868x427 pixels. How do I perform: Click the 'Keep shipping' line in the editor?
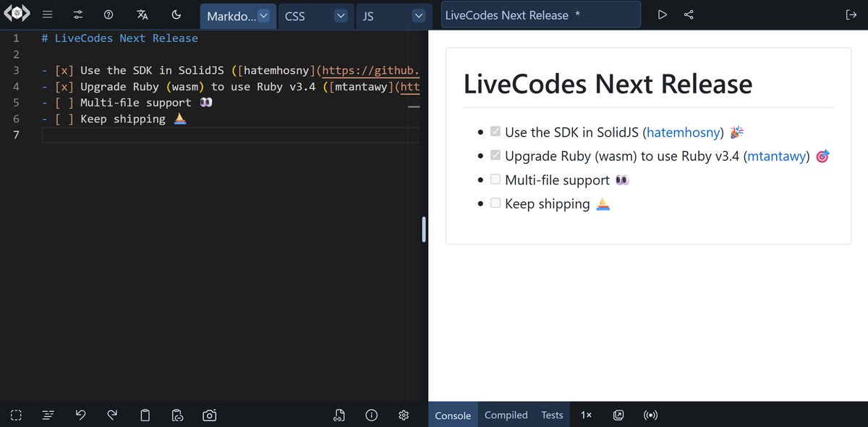tap(114, 119)
